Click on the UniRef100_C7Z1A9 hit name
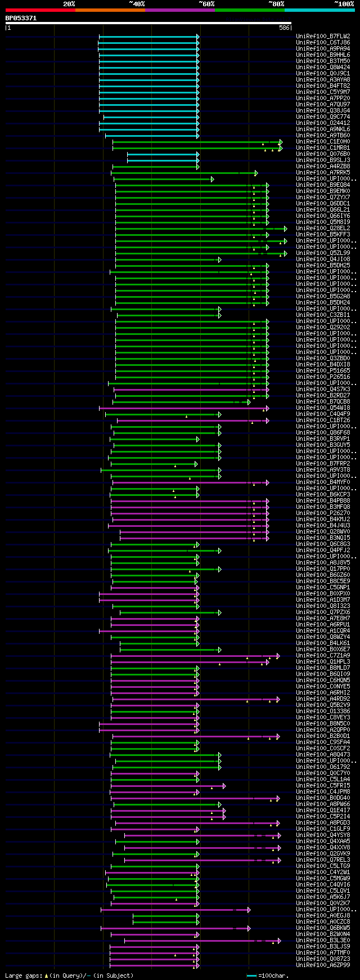The image size is (360, 980). click(323, 656)
